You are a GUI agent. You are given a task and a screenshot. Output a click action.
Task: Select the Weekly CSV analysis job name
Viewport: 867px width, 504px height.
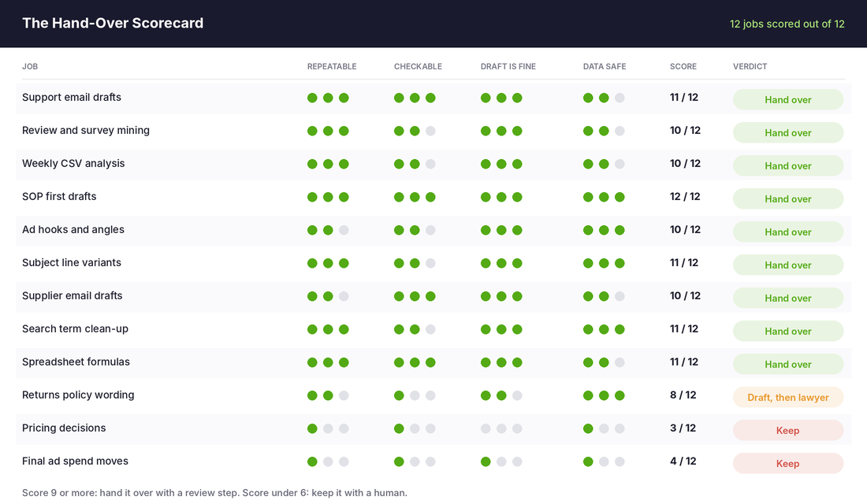click(x=73, y=164)
